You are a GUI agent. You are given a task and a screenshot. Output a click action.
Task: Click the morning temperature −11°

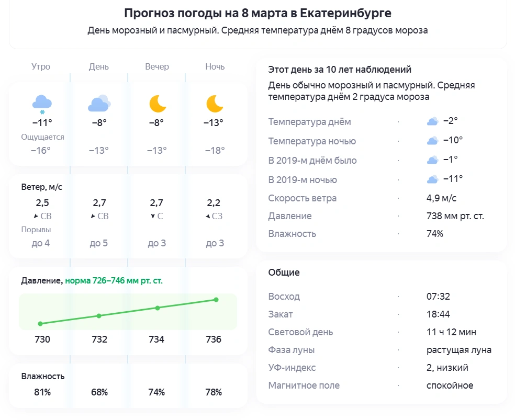[x=42, y=123]
